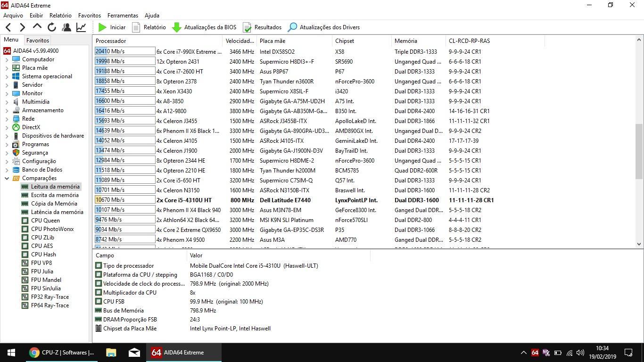Open the Exibir menu
The height and width of the screenshot is (362, 644).
click(36, 16)
